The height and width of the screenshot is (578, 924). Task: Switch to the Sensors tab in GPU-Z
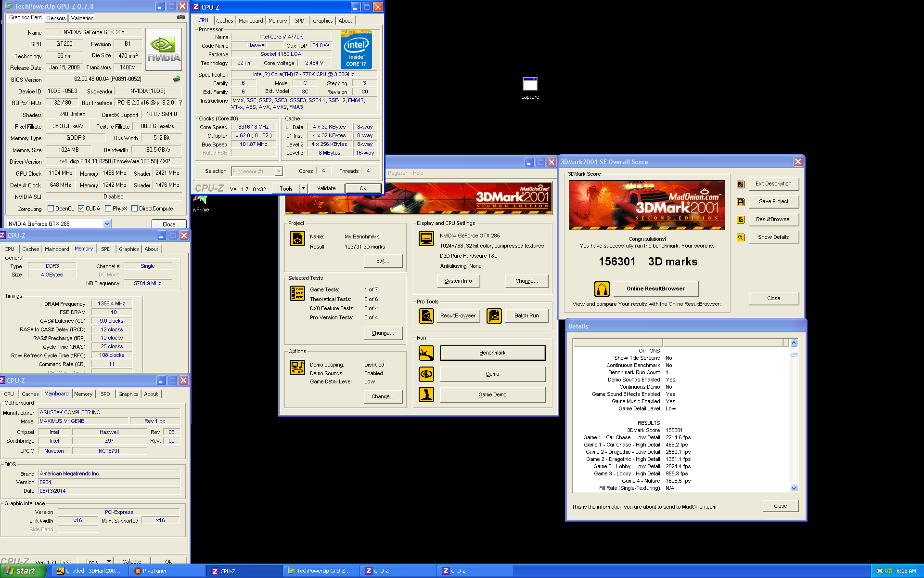pyautogui.click(x=56, y=18)
